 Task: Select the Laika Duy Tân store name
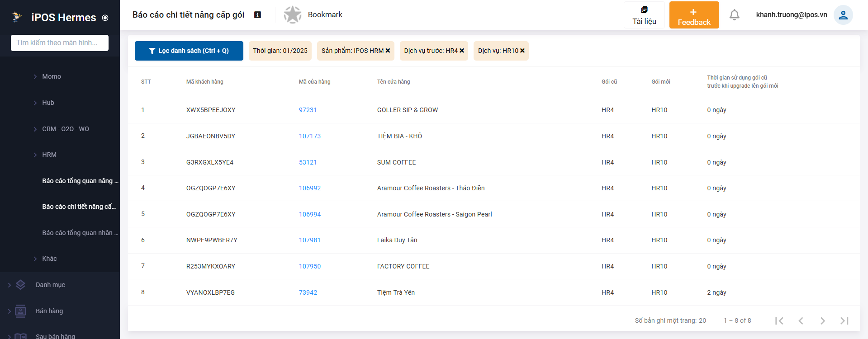[397, 240]
